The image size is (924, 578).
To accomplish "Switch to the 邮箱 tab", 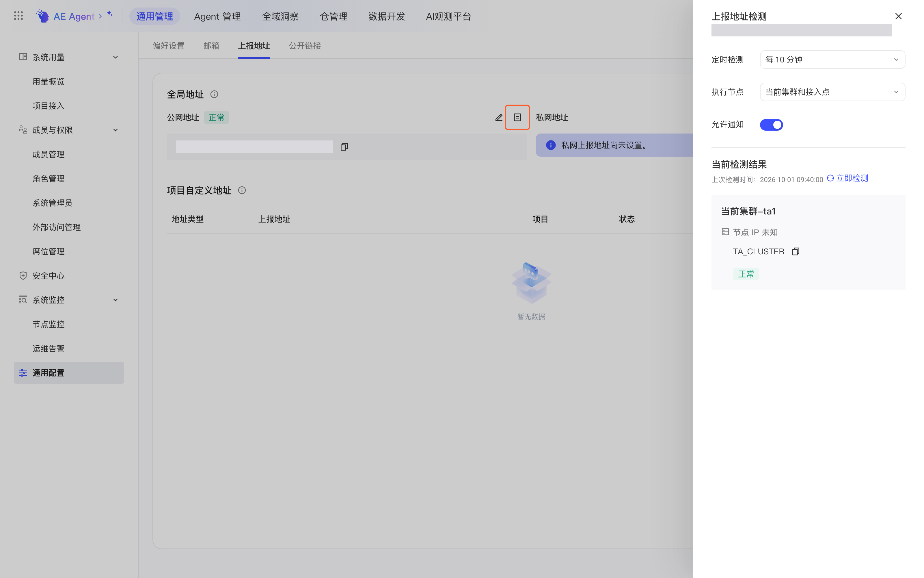I will (211, 46).
